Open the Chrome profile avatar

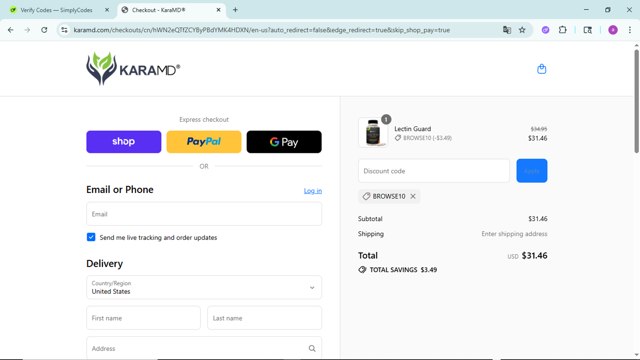tap(613, 30)
